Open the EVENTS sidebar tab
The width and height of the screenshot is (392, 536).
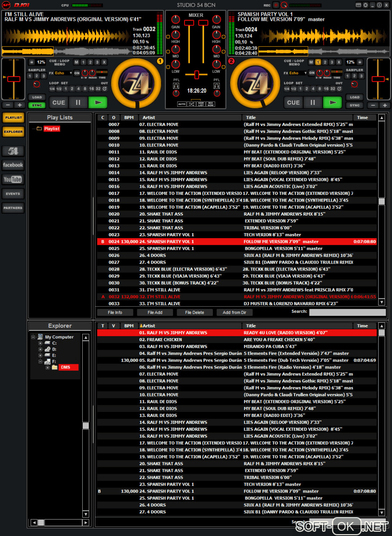click(x=13, y=194)
